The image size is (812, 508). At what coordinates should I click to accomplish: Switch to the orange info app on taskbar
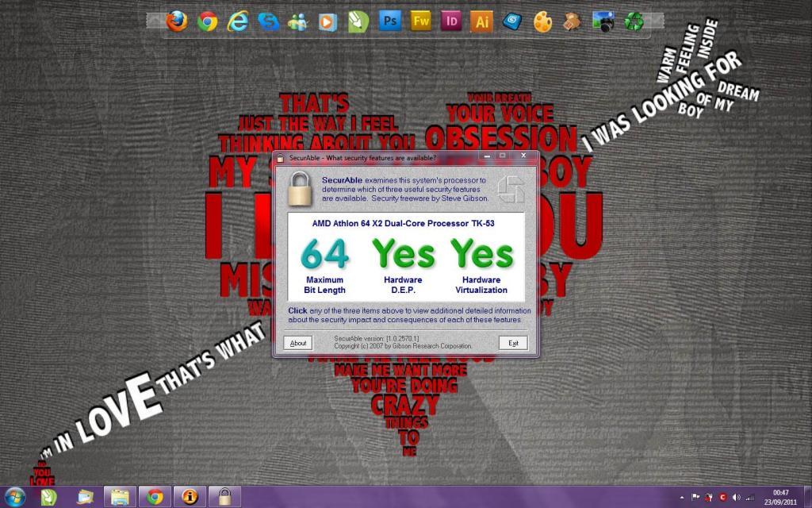pos(189,497)
